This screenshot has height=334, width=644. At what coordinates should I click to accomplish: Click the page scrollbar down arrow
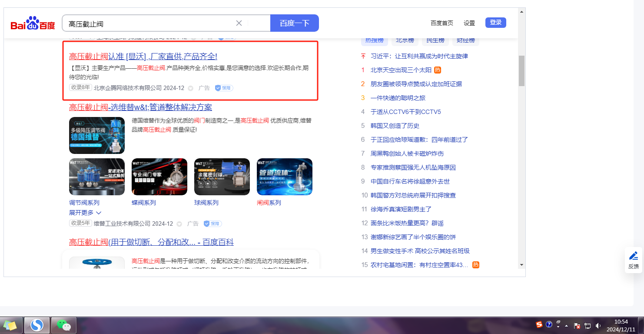click(x=521, y=264)
